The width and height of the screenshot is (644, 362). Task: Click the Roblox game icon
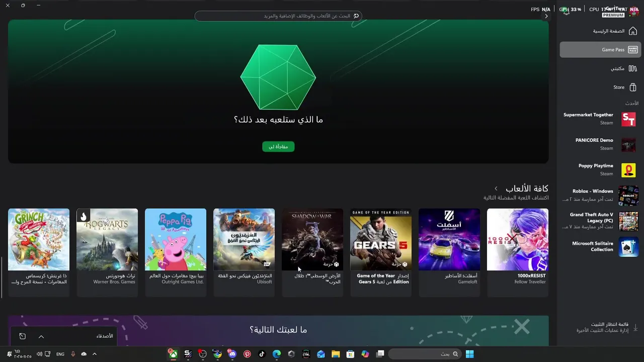pyautogui.click(x=628, y=196)
